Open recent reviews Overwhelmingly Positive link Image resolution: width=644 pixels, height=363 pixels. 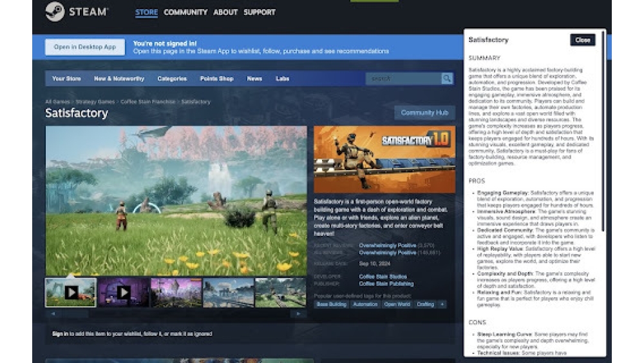point(388,246)
